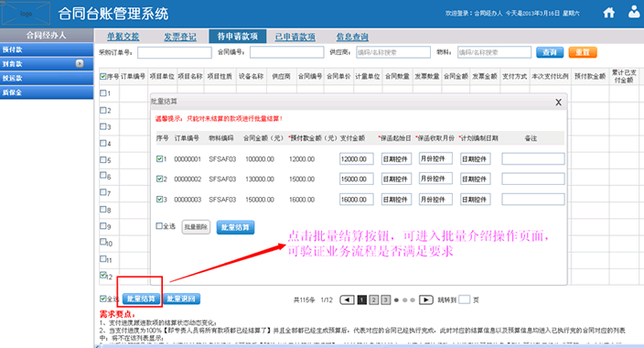
Task: Click the orange 重置 reset button
Action: [583, 52]
